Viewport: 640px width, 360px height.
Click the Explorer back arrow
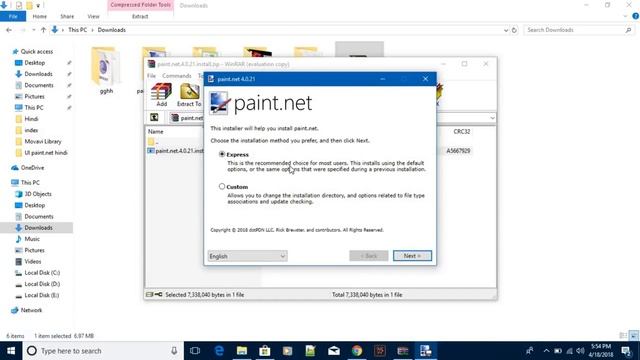[x=9, y=30]
